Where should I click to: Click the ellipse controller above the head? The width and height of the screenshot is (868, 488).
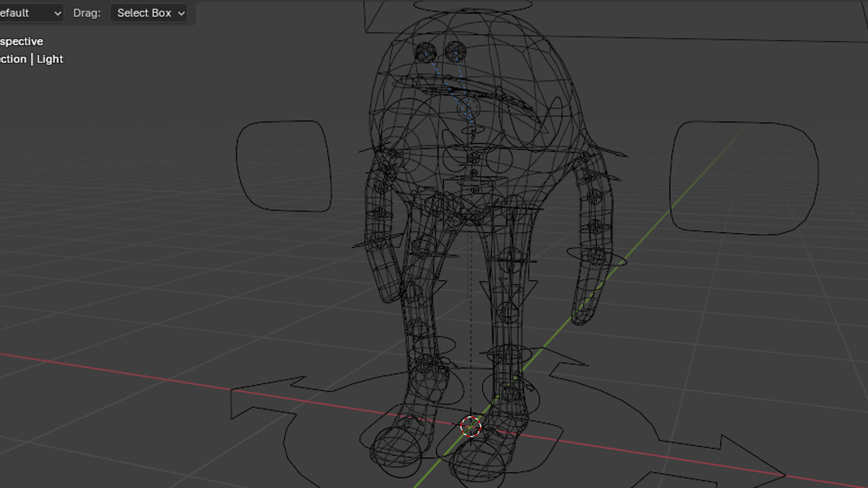(472, 6)
